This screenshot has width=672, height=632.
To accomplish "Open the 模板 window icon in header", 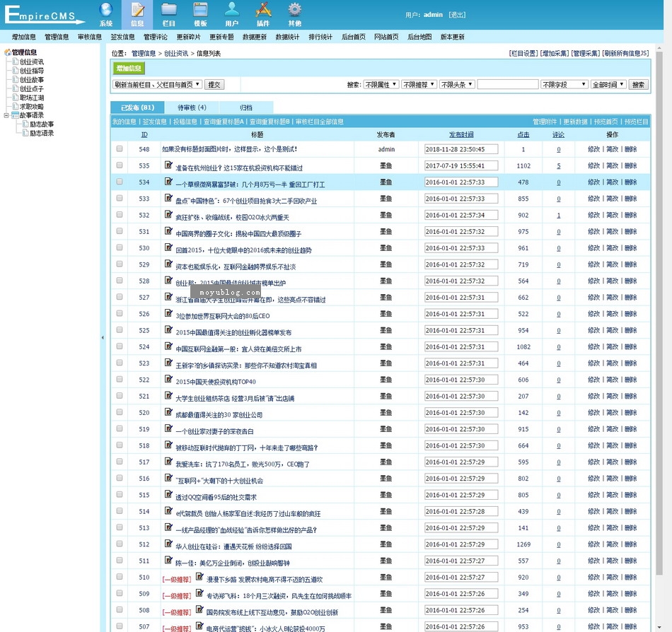I will (x=201, y=9).
